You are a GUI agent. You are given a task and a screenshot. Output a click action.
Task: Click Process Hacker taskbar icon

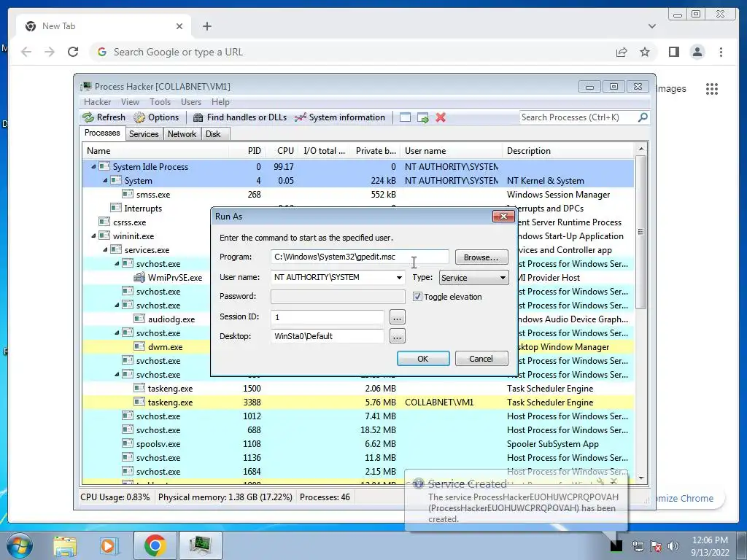pos(200,545)
